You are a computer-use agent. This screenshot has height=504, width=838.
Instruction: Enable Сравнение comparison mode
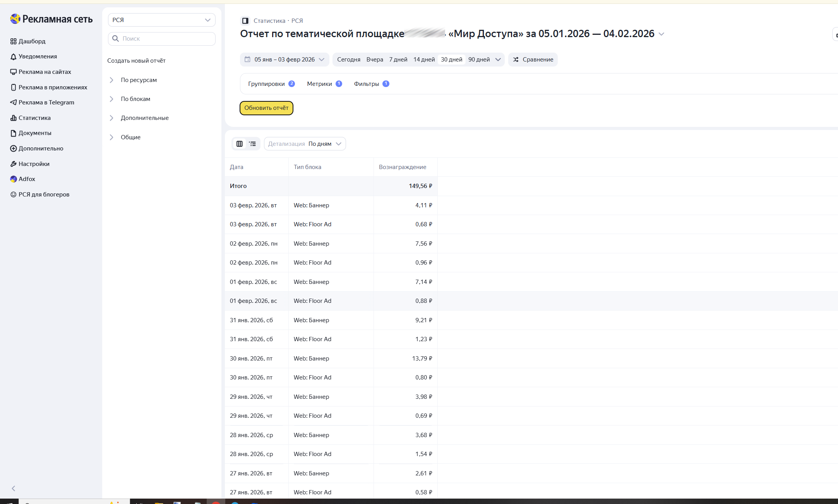pos(533,60)
